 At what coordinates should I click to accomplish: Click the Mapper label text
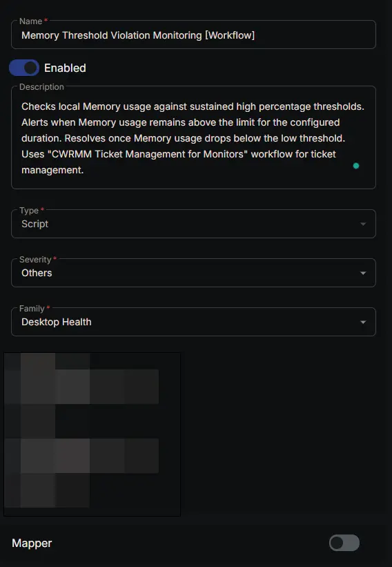[x=32, y=543]
